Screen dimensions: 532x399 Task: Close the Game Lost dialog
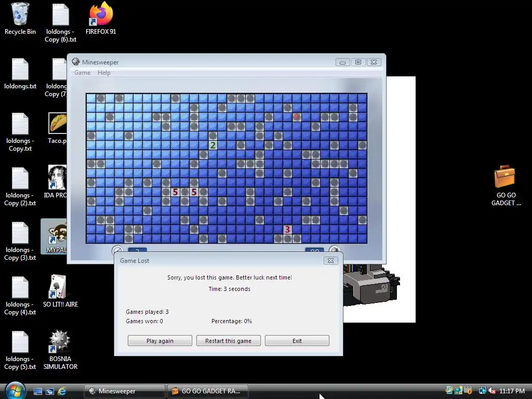(x=330, y=260)
